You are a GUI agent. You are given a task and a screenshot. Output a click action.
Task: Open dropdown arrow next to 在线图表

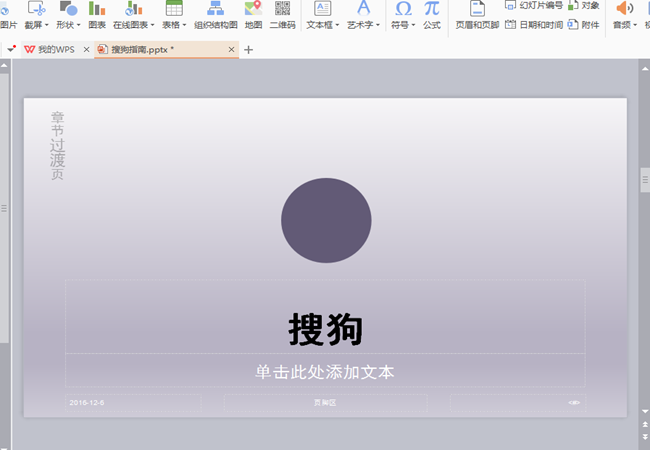click(152, 25)
